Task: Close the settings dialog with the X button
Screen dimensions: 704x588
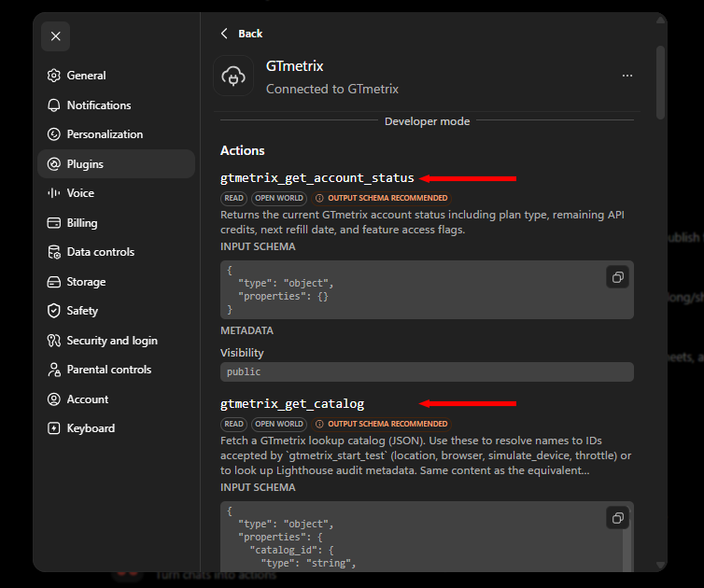Action: point(55,36)
